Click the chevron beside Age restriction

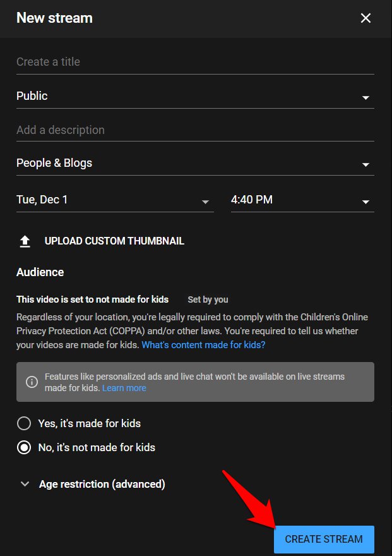tap(25, 484)
